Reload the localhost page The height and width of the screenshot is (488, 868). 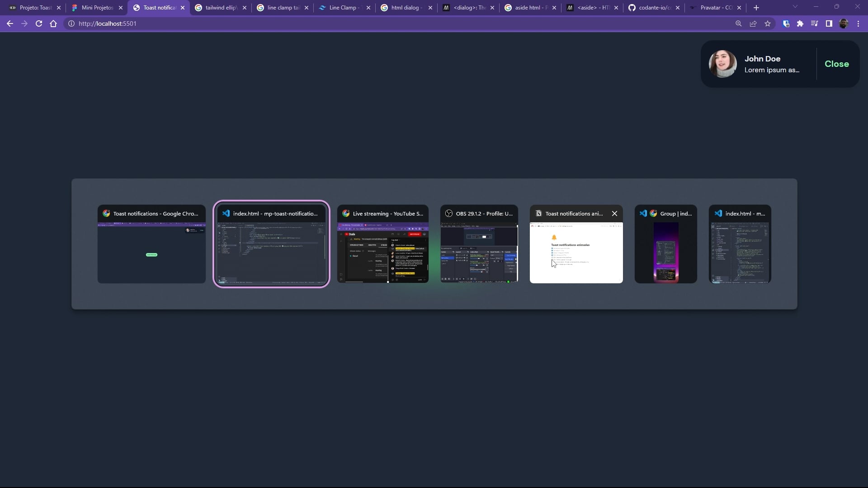pos(39,24)
